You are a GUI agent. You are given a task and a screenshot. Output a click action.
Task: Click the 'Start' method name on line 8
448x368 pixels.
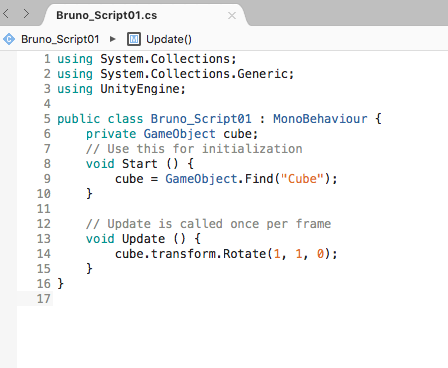tap(139, 164)
